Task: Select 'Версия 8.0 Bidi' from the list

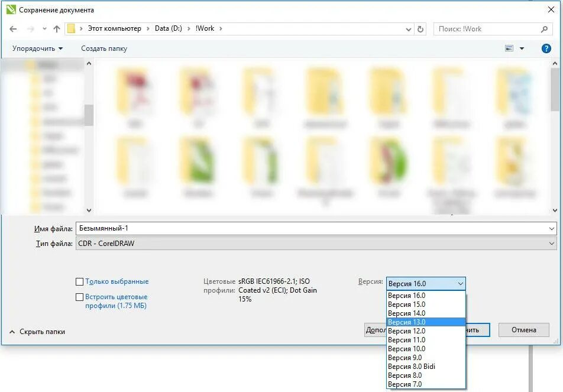Action: click(426, 367)
